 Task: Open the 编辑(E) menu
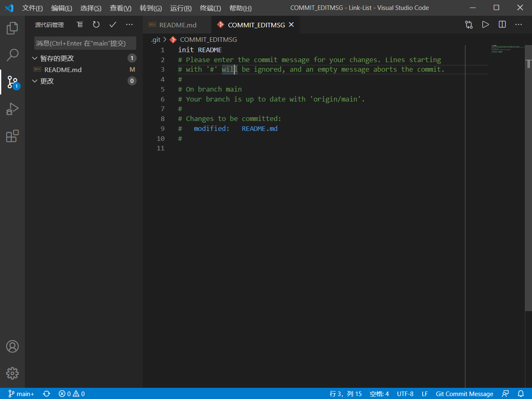tap(62, 8)
